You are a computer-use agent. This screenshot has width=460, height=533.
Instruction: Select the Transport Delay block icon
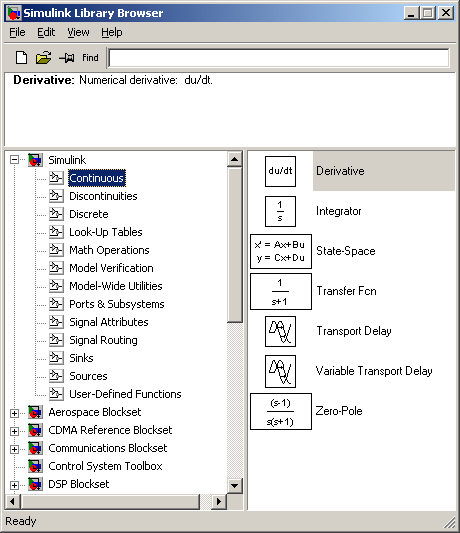280,331
